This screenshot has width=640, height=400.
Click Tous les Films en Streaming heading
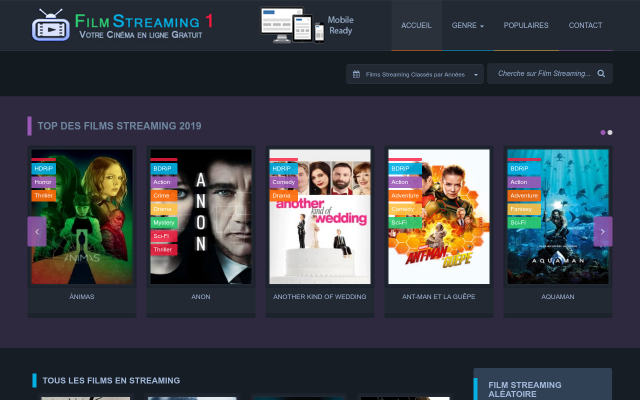coord(111,380)
